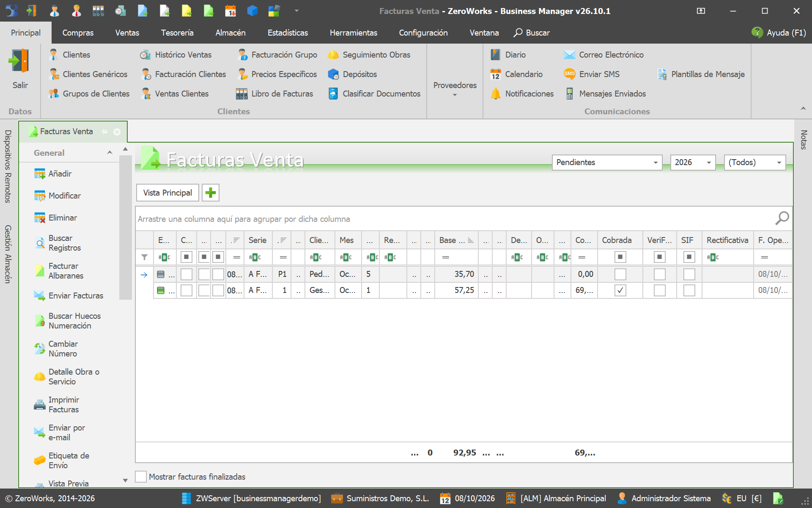Viewport: 812px width, 508px height.
Task: Switch to the Compras ribbon tab
Action: (x=78, y=33)
